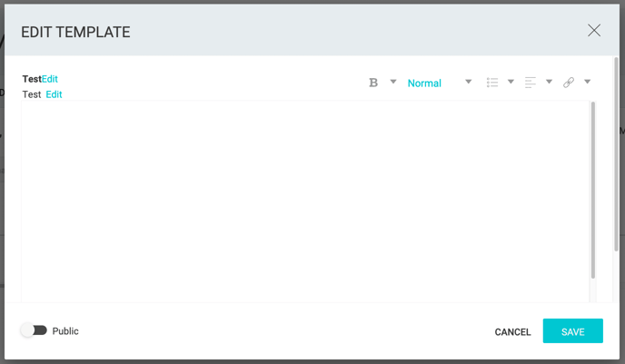Click the SAVE button
The width and height of the screenshot is (625, 364).
573,331
